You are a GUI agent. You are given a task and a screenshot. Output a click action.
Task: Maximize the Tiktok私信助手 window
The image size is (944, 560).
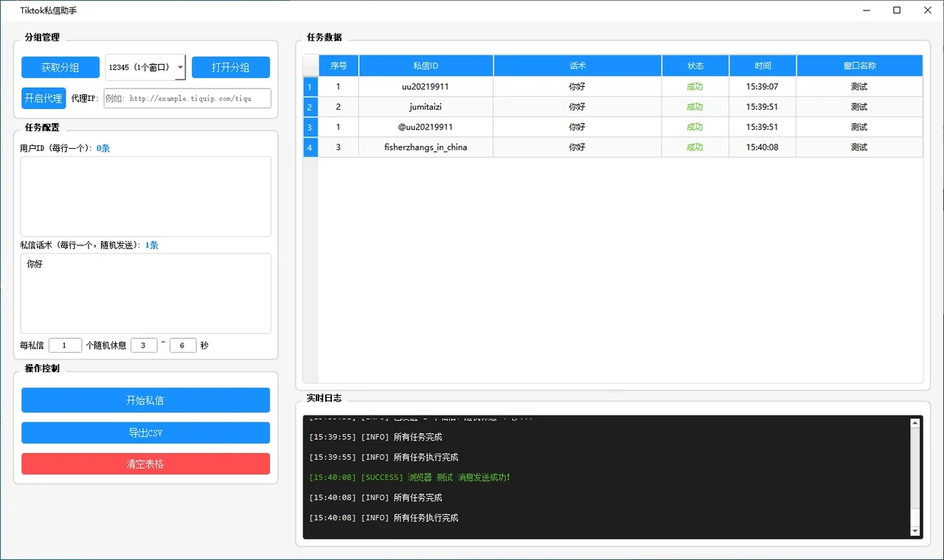tap(897, 10)
